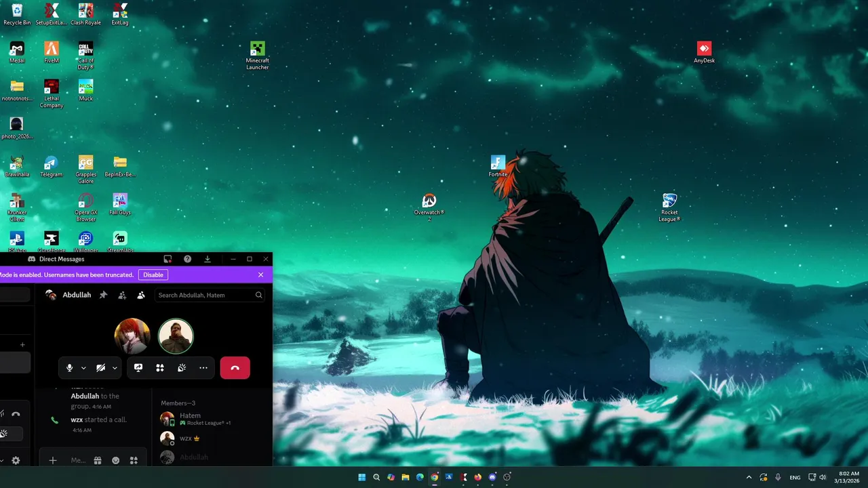Open Discord user settings gear

pos(16,460)
